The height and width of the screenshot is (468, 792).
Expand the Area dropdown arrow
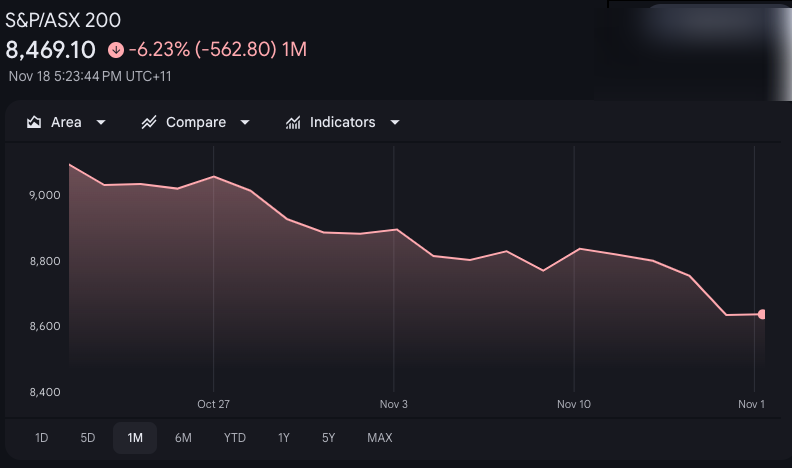100,122
